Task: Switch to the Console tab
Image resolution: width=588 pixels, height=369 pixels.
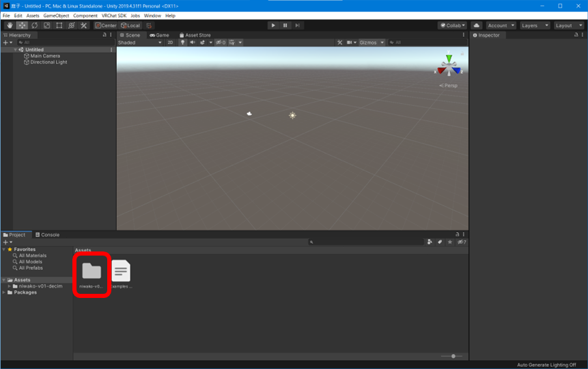Action: tap(47, 234)
